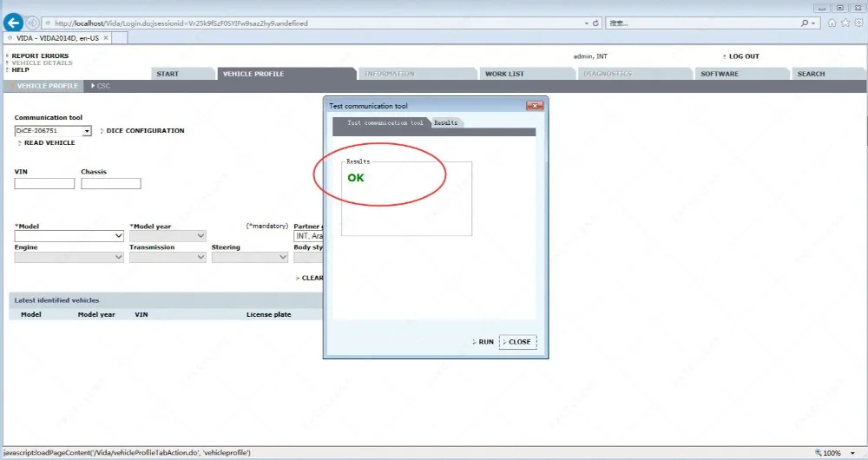Close the VIDA2014D browser tab
Screen dimensions: 868x460
click(x=106, y=37)
